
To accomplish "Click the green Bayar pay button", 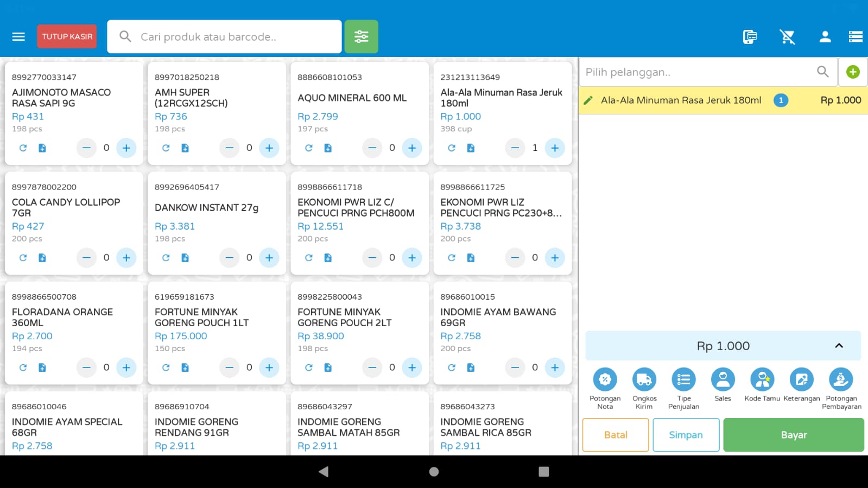I will click(794, 435).
